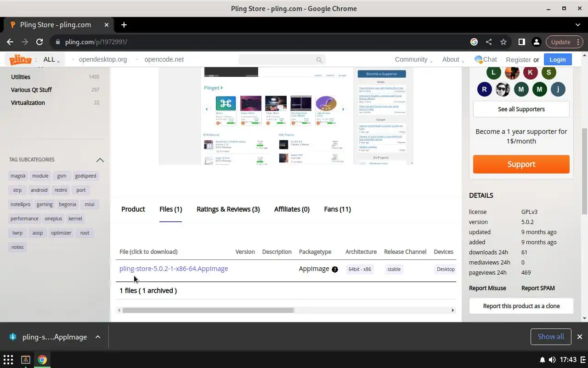
Task: Open AppImage packagetype help icon
Action: click(335, 270)
